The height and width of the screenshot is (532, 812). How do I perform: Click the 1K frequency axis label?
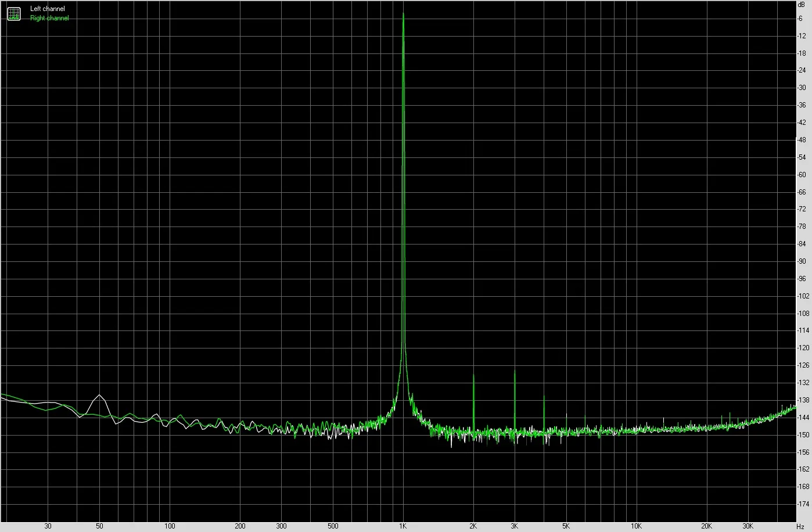tap(403, 527)
